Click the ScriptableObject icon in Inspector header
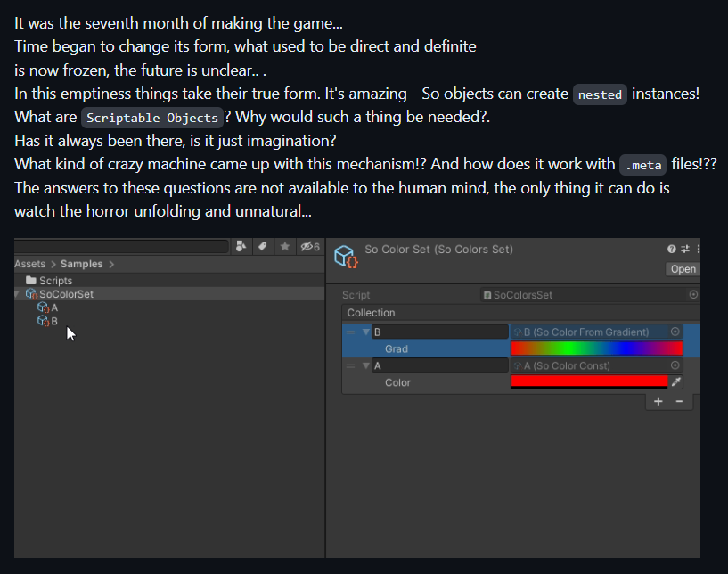Screen dimensions: 728x574 (346, 257)
